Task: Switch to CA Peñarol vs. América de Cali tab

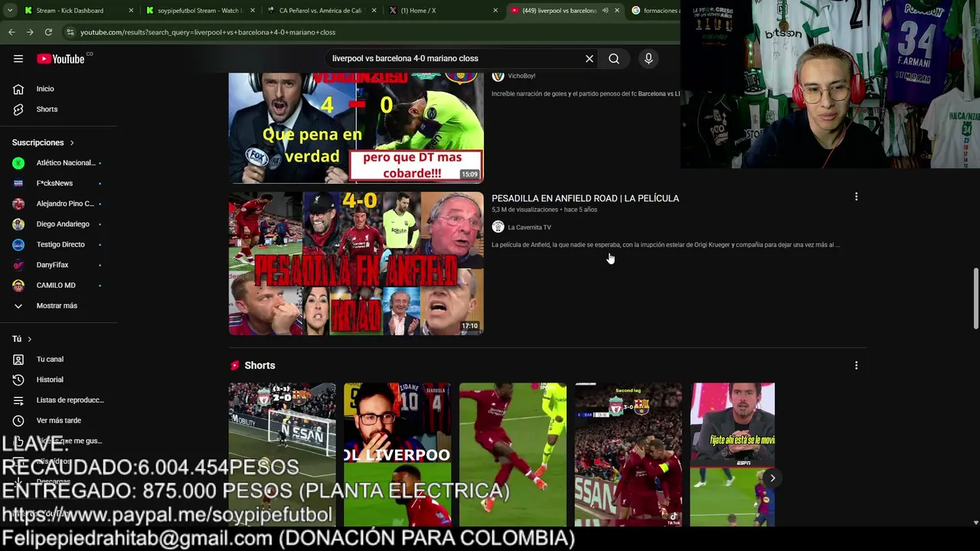Action: (320, 11)
